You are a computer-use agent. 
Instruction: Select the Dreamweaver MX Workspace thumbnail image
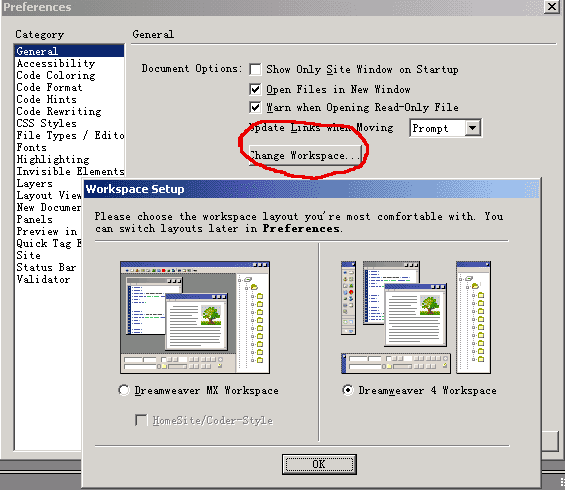click(x=195, y=317)
